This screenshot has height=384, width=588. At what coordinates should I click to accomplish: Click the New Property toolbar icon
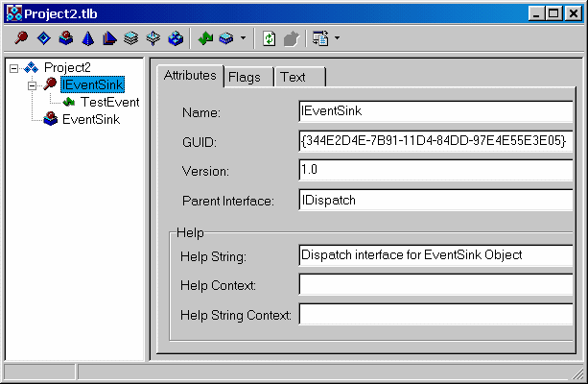click(225, 39)
